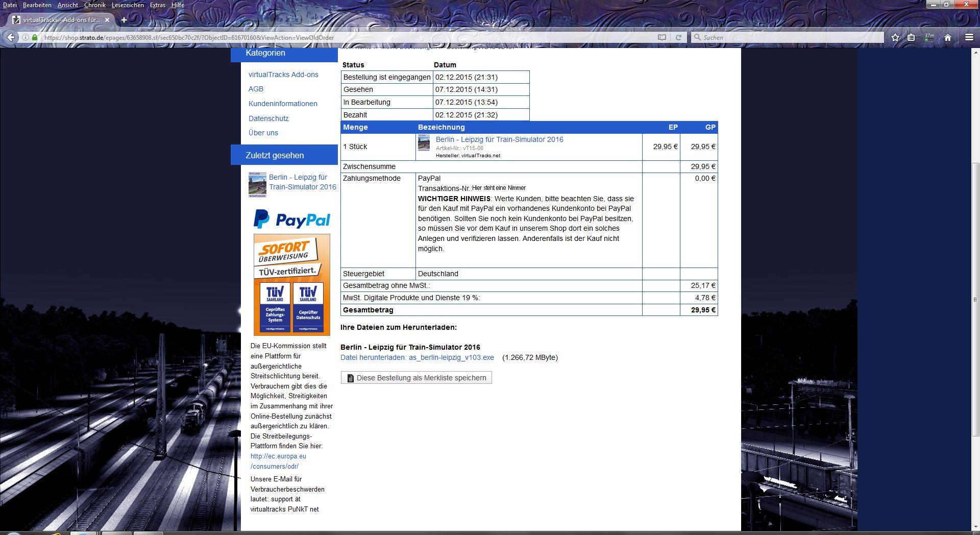Click the search magnifier icon
The image size is (980, 535).
coord(697,37)
